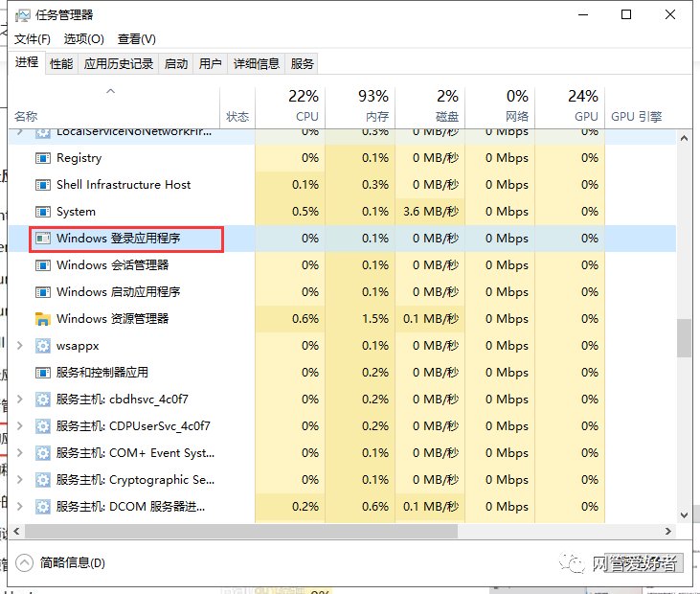Click the Registry process icon
700x594 pixels.
click(43, 158)
